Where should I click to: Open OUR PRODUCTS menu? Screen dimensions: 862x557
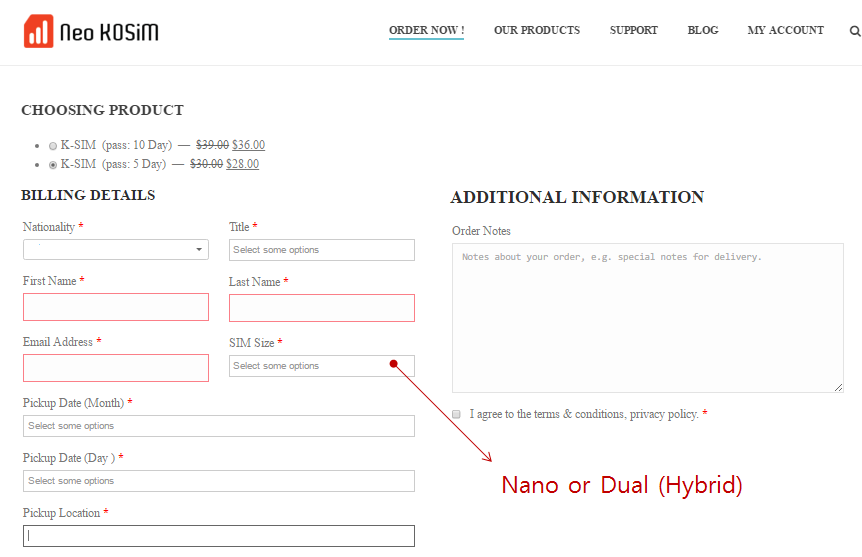tap(537, 30)
